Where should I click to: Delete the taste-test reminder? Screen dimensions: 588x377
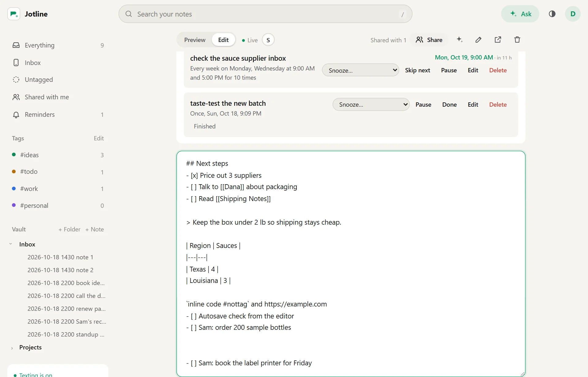498,105
